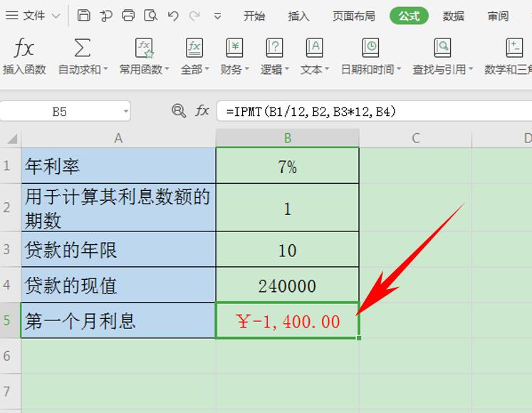532x413 pixels.
Task: Expand the 文本 dropdown arrow
Action: [327, 69]
